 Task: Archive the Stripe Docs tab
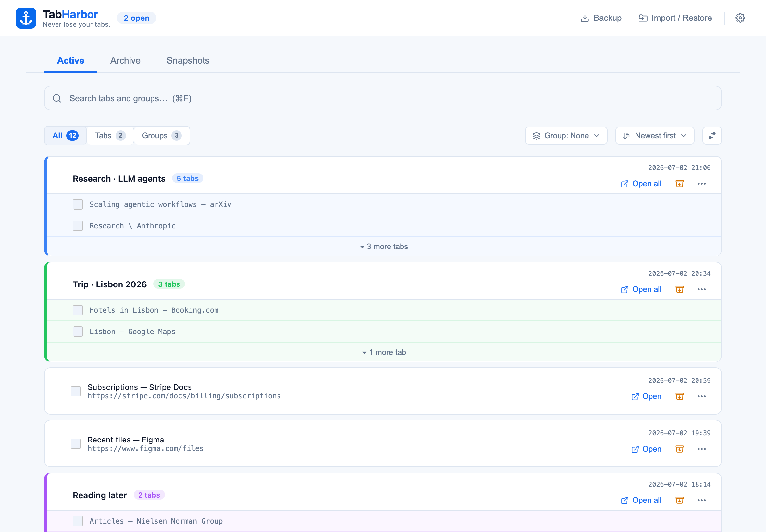coord(680,396)
